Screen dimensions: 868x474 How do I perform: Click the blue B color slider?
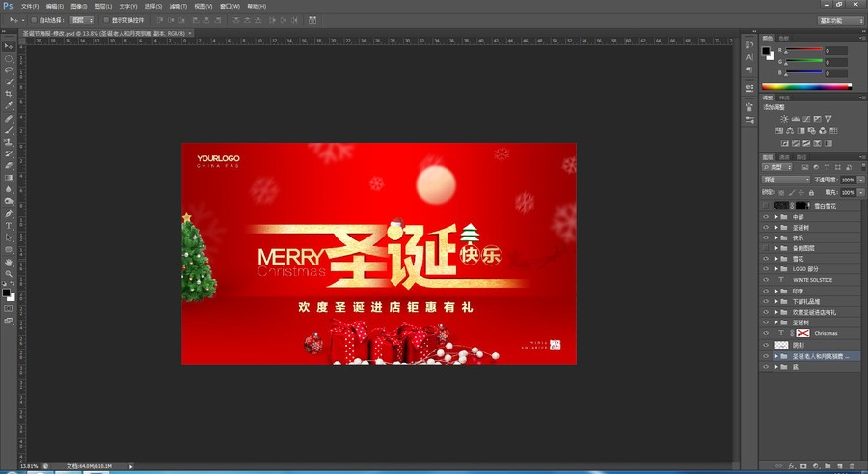click(x=803, y=72)
